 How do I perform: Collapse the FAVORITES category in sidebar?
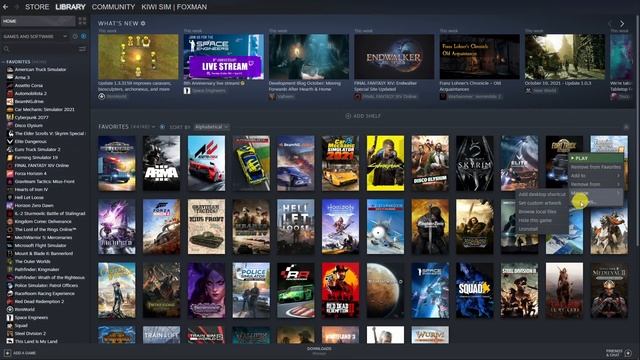tap(4, 62)
